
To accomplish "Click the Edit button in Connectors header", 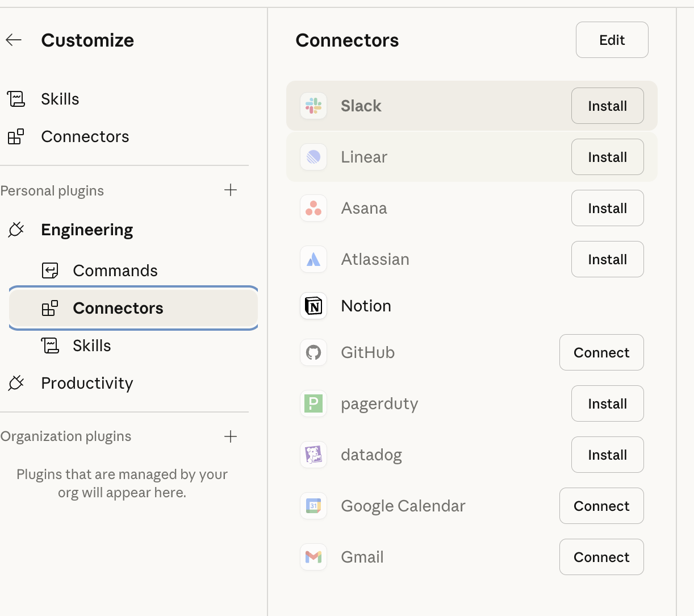I will [612, 40].
